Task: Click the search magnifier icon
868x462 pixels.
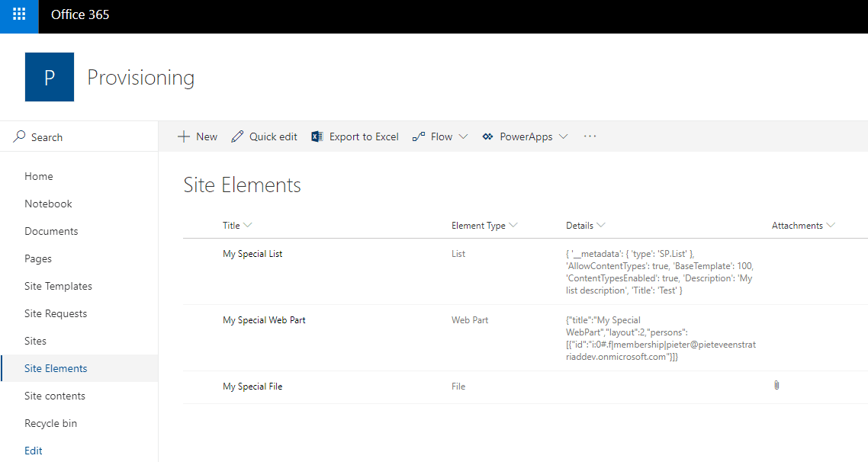Action: tap(18, 136)
